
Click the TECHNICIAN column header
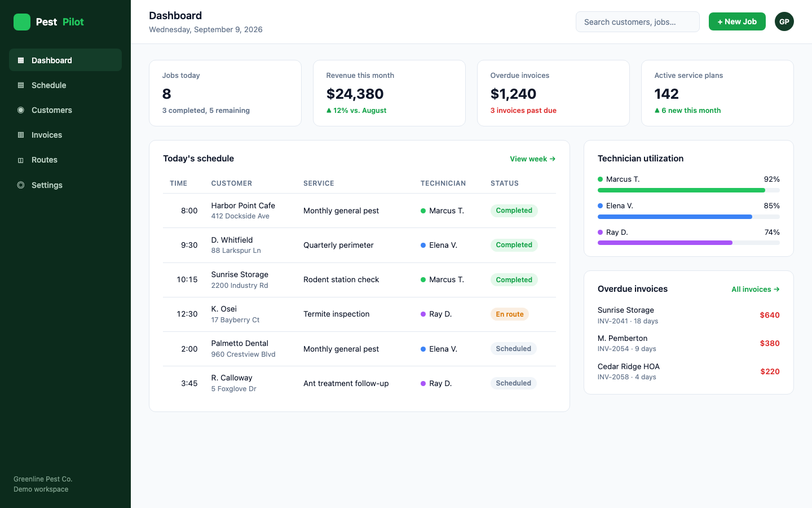443,183
